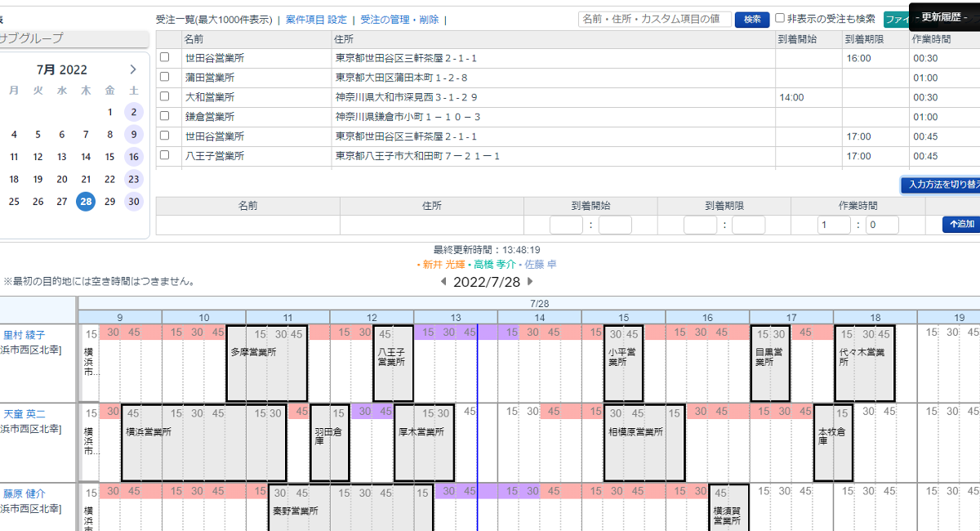This screenshot has width=980, height=531.
Task: Open the 更新履歴 panel
Action: coord(944,17)
